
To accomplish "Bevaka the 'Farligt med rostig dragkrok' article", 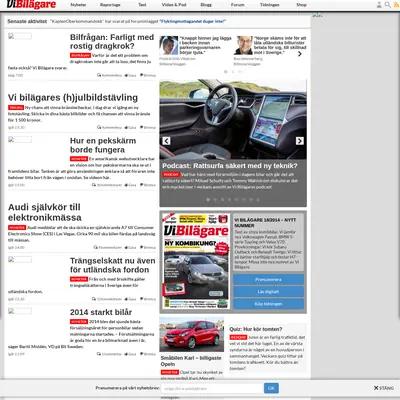I will tap(148, 75).
